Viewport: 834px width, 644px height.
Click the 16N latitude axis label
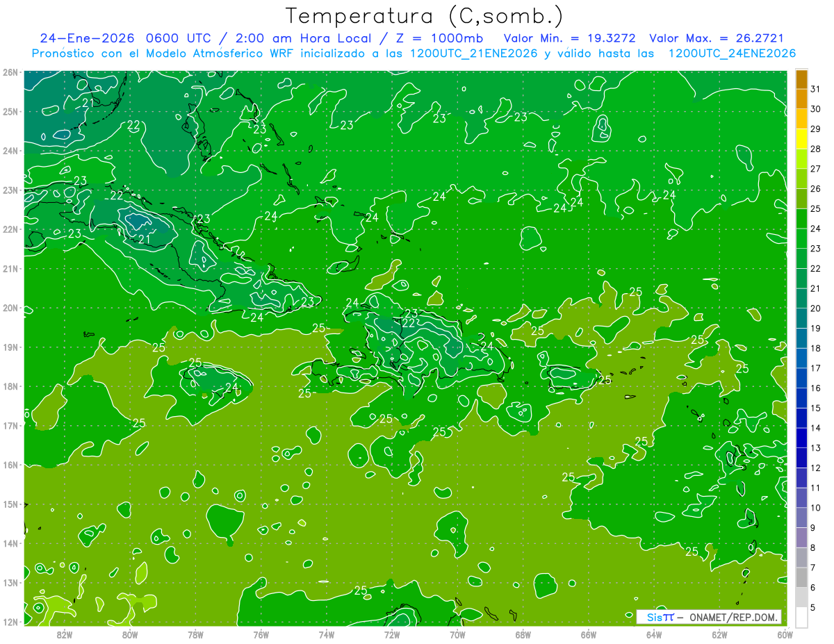[x=10, y=465]
